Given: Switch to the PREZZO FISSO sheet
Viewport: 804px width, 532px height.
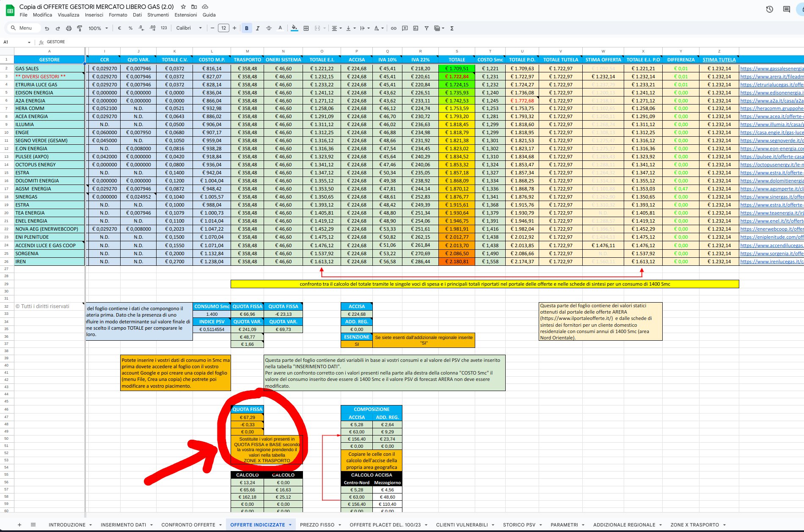Looking at the screenshot, I should 317,525.
